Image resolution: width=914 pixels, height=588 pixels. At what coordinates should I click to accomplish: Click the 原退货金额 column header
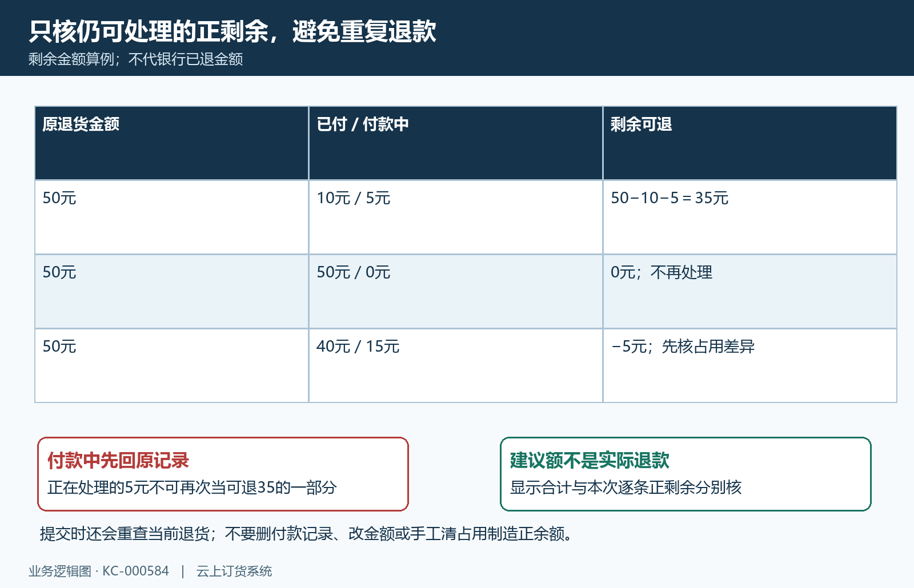coord(171,143)
